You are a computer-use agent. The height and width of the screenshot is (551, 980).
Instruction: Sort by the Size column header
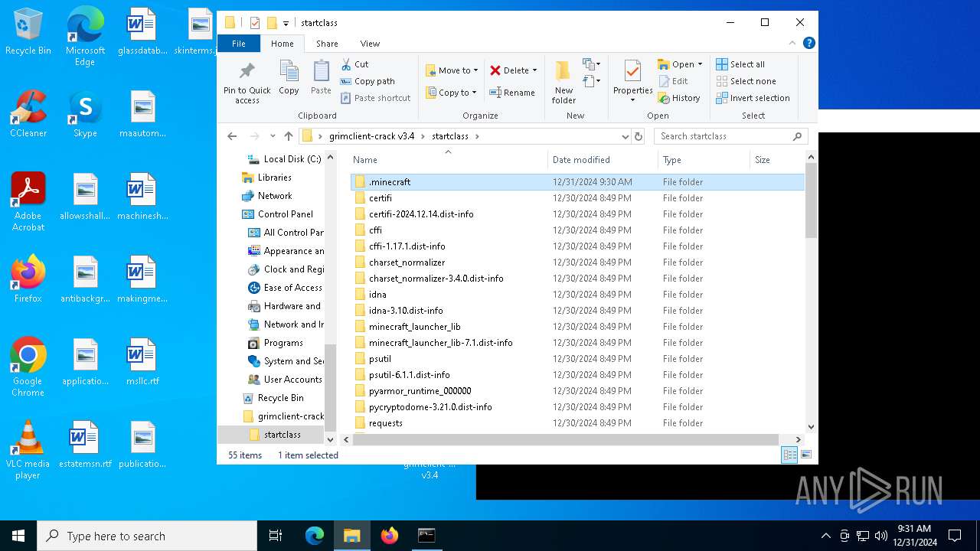(776, 160)
